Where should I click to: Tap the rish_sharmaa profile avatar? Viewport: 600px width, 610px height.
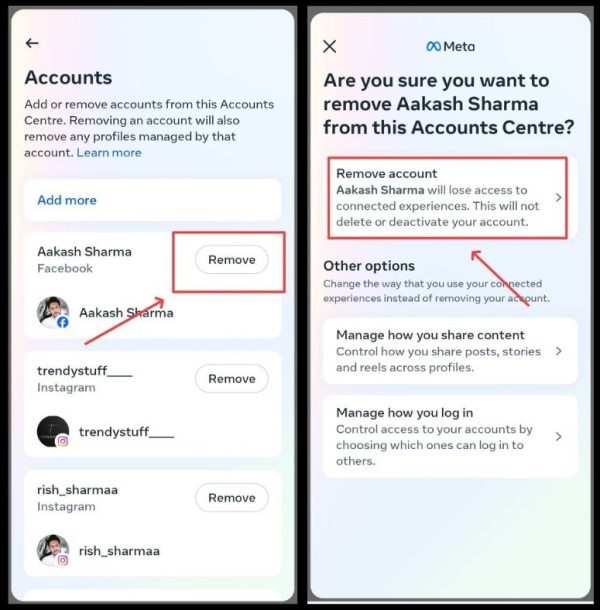53,550
